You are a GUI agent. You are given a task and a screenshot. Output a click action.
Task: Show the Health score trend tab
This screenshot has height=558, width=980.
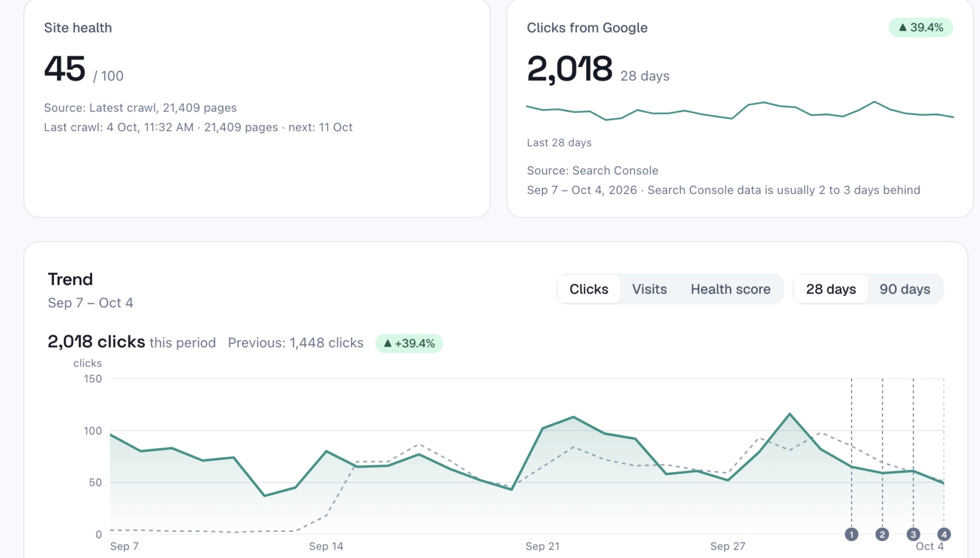point(731,289)
